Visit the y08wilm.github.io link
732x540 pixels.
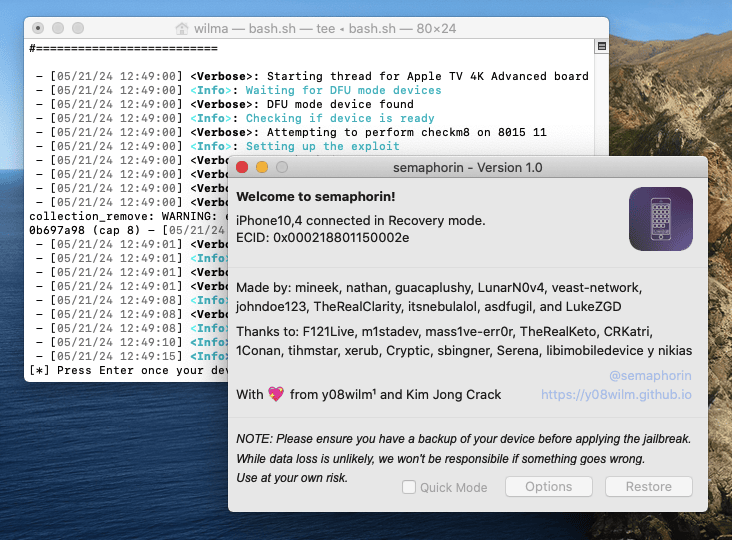[x=616, y=395]
